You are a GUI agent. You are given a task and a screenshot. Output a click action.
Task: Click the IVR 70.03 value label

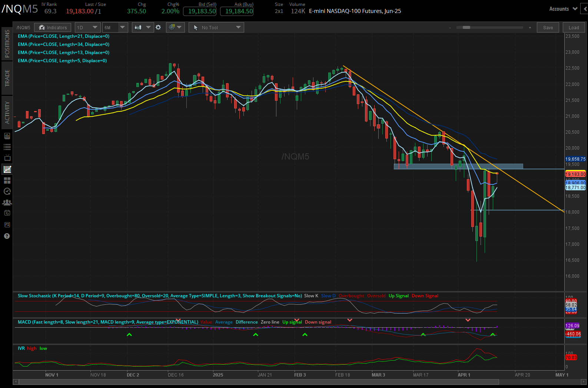571,358
